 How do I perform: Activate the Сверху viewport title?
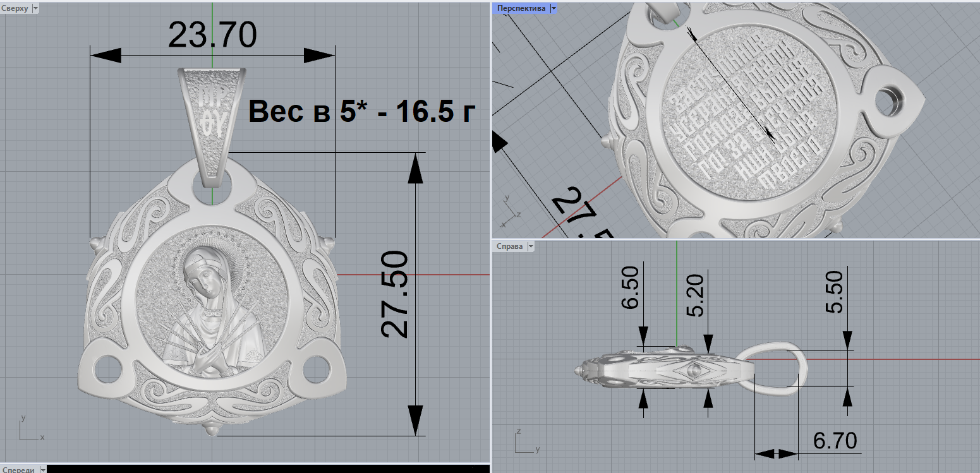[15, 8]
